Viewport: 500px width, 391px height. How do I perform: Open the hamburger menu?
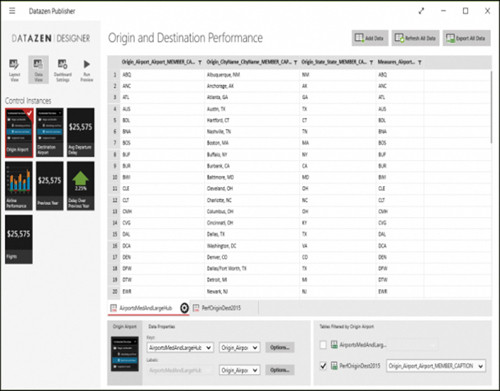click(12, 11)
